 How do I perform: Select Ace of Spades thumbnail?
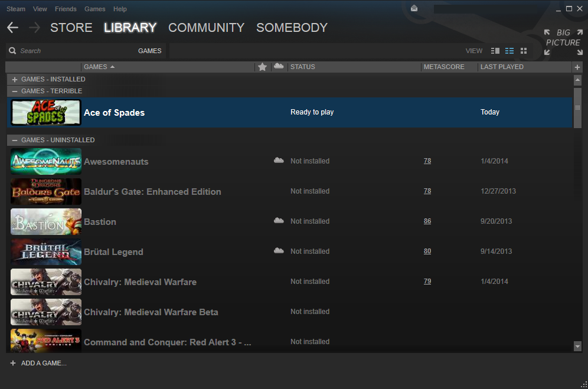coord(45,112)
